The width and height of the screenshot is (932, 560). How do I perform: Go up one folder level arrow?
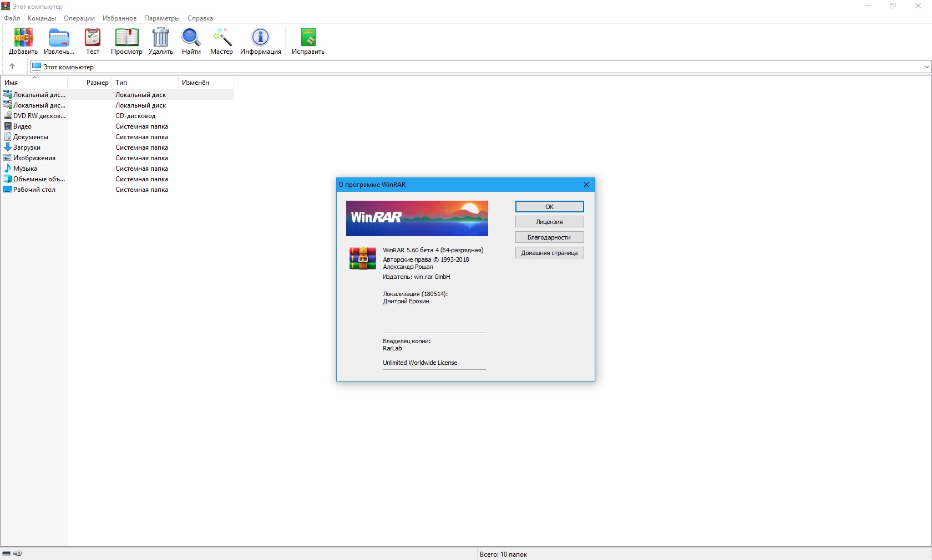(x=12, y=67)
